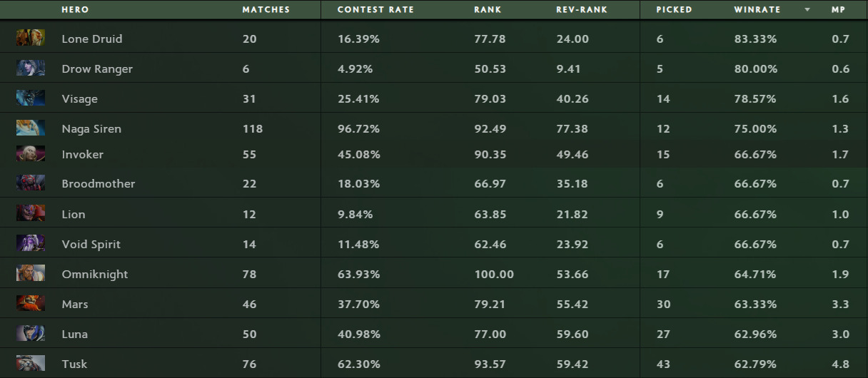This screenshot has width=868, height=378.
Task: Sort heroes by Rev-Rank header
Action: (581, 10)
